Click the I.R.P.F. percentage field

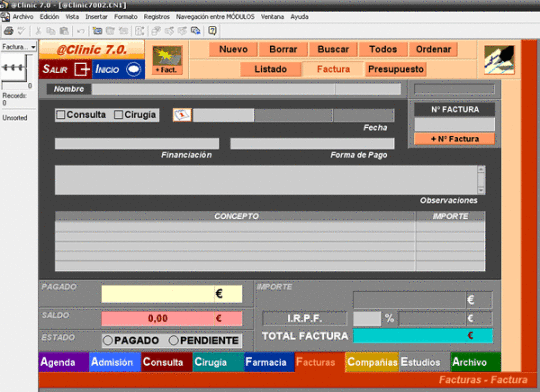tap(367, 319)
